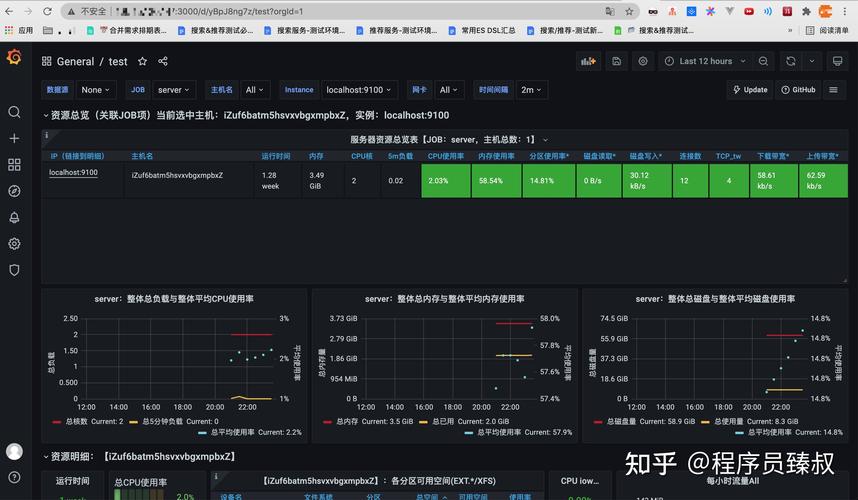
Task: Open the search dashboards sidebar icon
Action: tap(14, 112)
